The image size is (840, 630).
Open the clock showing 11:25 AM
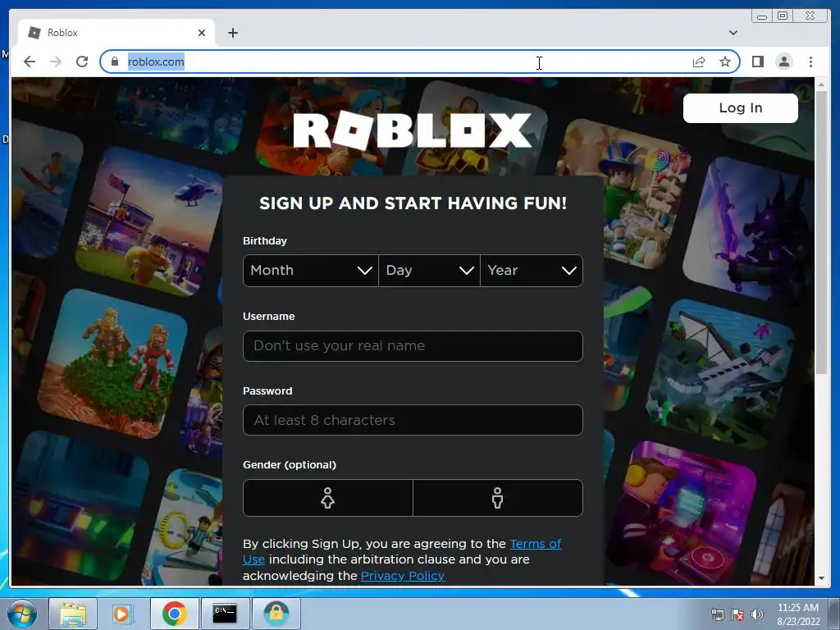pyautogui.click(x=798, y=614)
